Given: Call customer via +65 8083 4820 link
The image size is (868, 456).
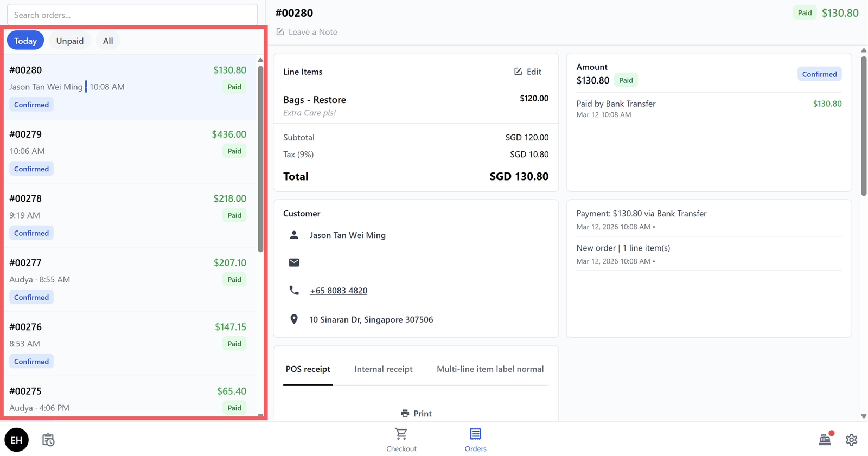Looking at the screenshot, I should coord(339,290).
